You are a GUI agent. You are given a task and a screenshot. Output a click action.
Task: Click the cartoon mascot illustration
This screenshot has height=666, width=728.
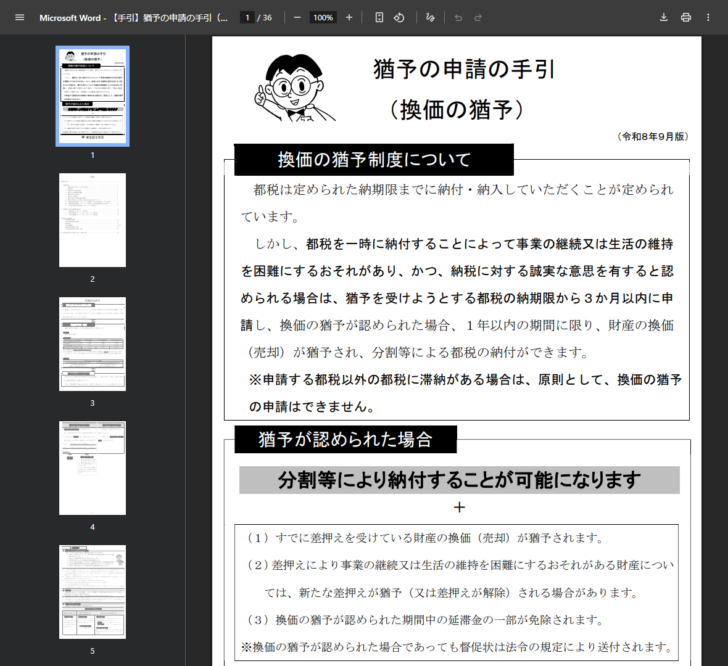pyautogui.click(x=295, y=88)
